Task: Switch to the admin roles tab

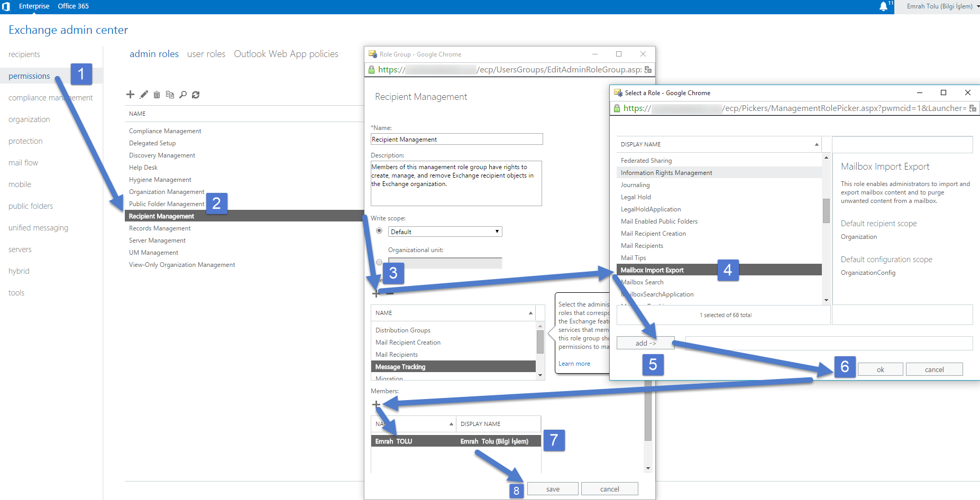Action: [x=154, y=54]
